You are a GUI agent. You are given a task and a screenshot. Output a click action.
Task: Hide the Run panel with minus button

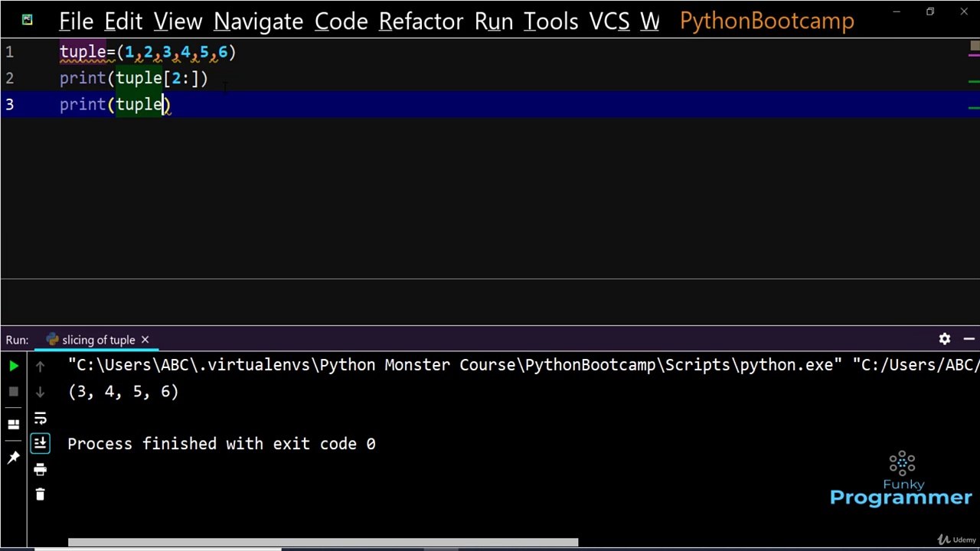coord(969,339)
